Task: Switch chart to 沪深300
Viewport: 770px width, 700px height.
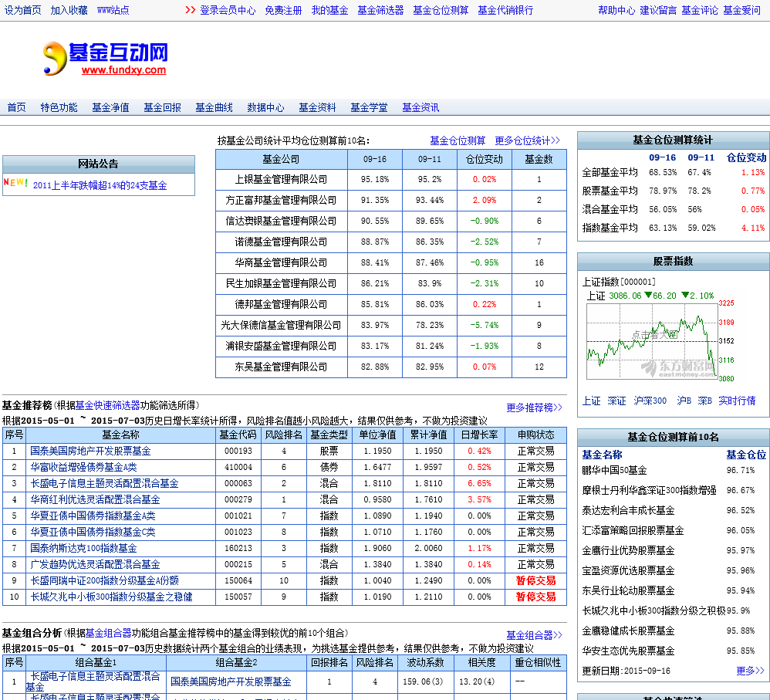Action: pyautogui.click(x=650, y=401)
